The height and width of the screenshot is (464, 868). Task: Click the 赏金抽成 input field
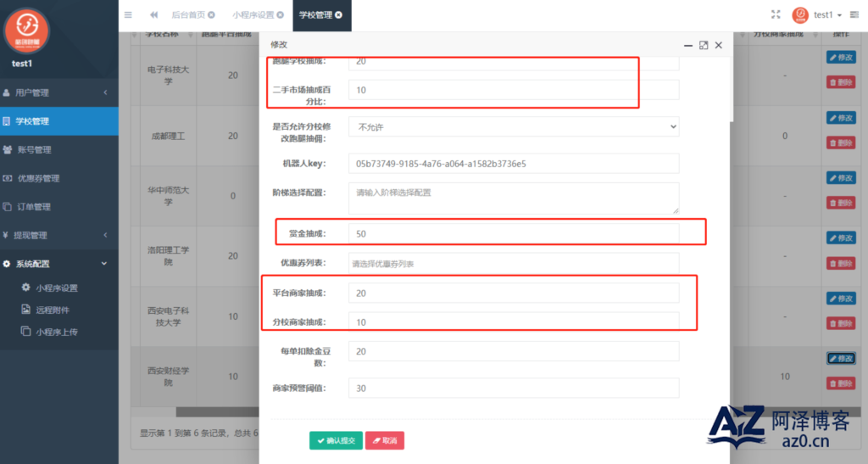point(513,233)
